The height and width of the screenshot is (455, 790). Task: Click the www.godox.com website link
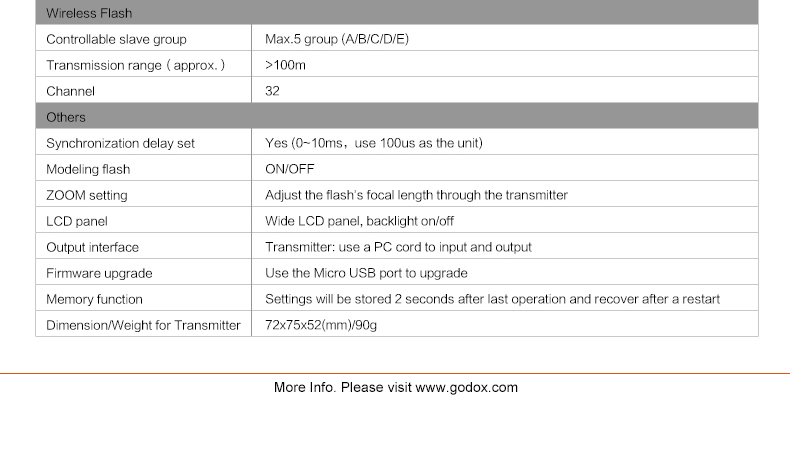point(466,388)
